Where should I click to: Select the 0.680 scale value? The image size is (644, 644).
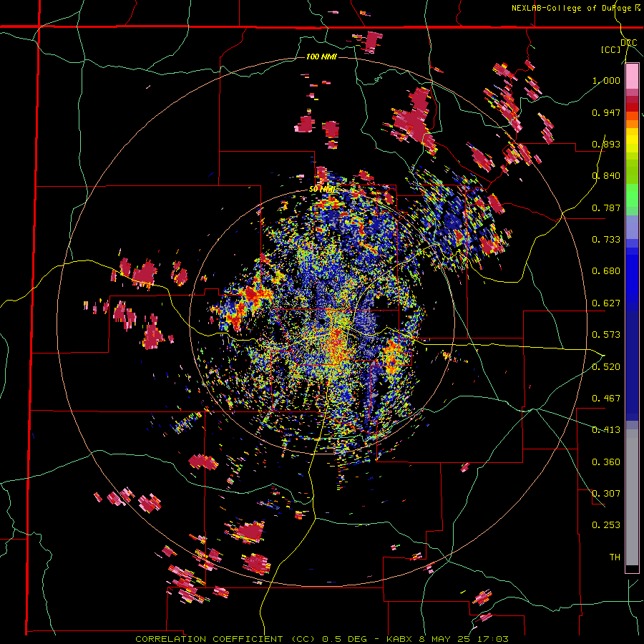coord(606,271)
